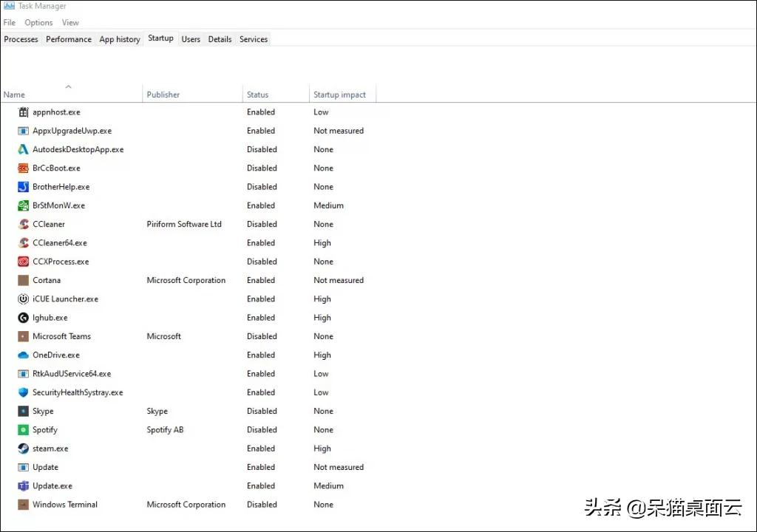Select the Spotify startup icon

(23, 429)
